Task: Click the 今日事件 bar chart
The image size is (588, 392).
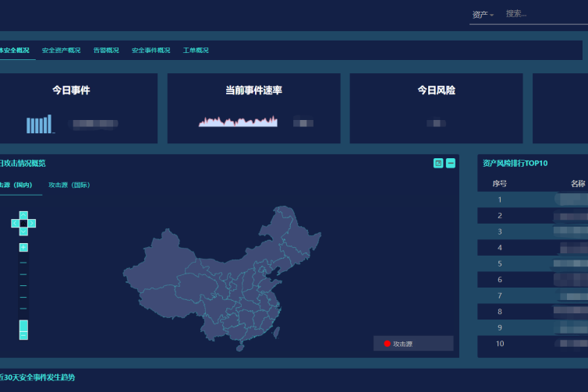Action: click(40, 124)
